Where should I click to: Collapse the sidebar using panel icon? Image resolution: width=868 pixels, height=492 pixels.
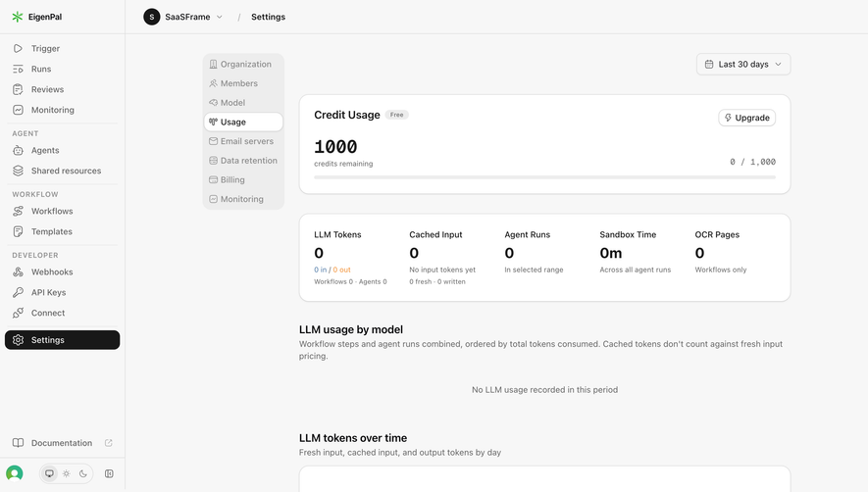109,473
